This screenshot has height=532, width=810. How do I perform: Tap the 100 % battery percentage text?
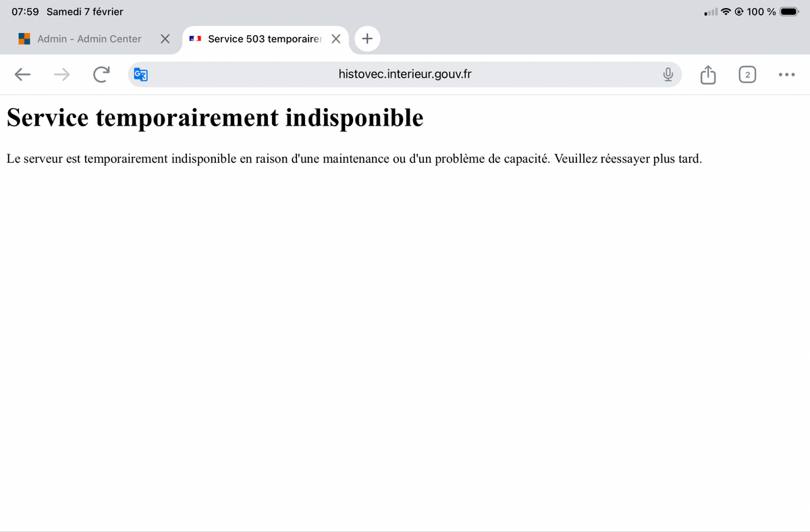tap(761, 11)
